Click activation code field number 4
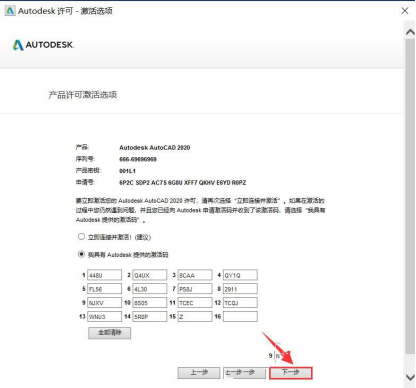 (x=240, y=275)
